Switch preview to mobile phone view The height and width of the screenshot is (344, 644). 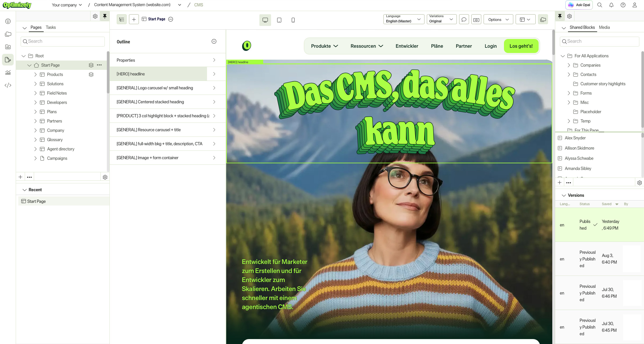click(x=293, y=20)
